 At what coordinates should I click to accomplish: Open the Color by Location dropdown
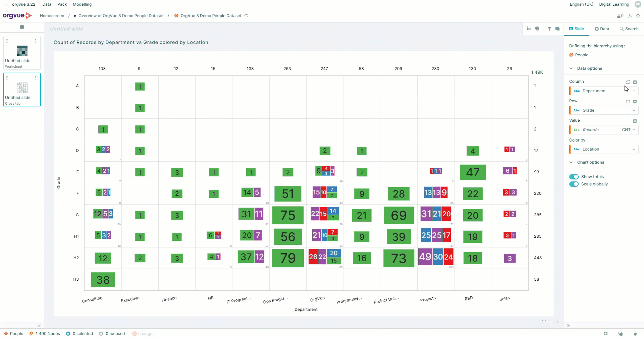point(604,149)
